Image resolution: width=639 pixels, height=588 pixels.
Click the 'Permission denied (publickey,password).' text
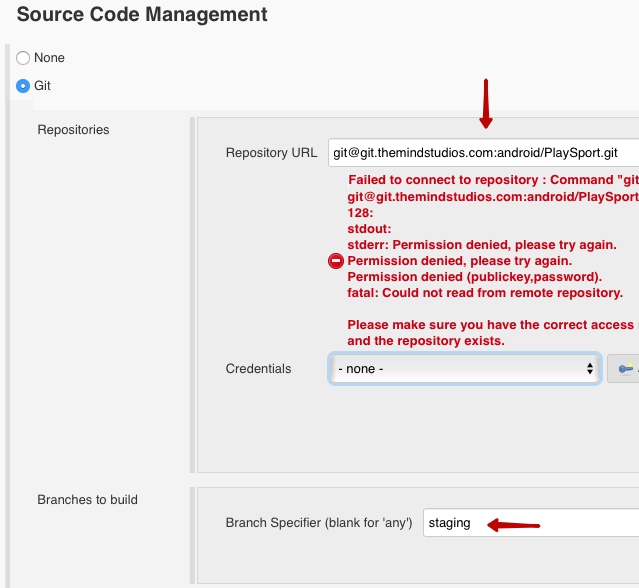coord(475,277)
